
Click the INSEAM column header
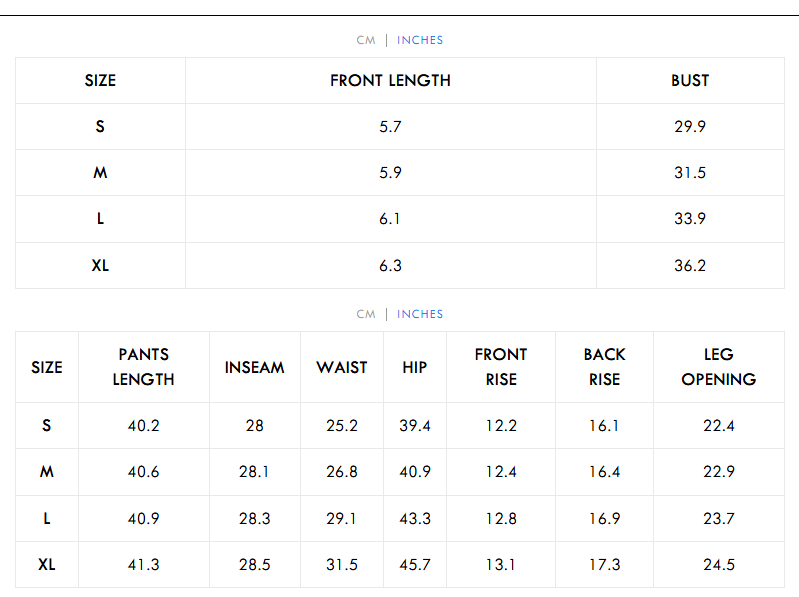click(254, 367)
